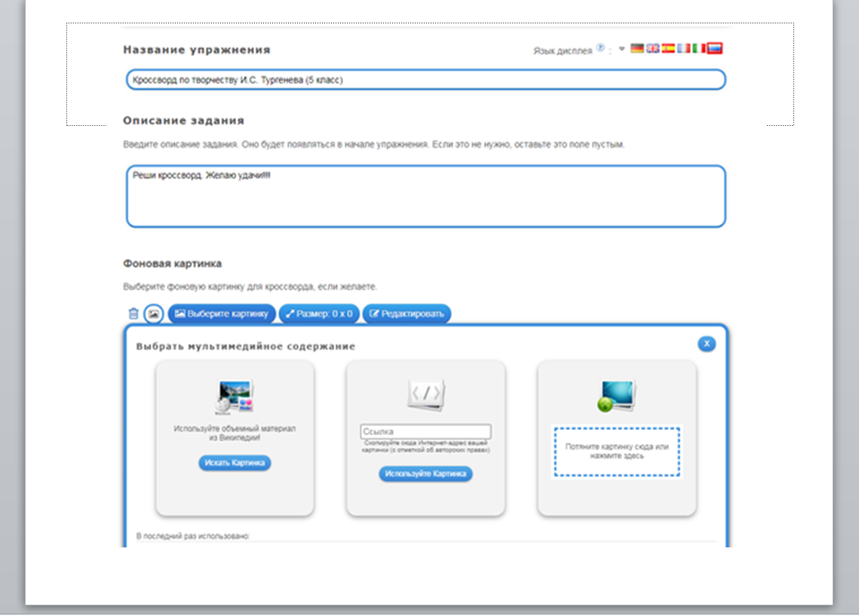Select the Russian flag display language
859x616 pixels.
coord(715,48)
